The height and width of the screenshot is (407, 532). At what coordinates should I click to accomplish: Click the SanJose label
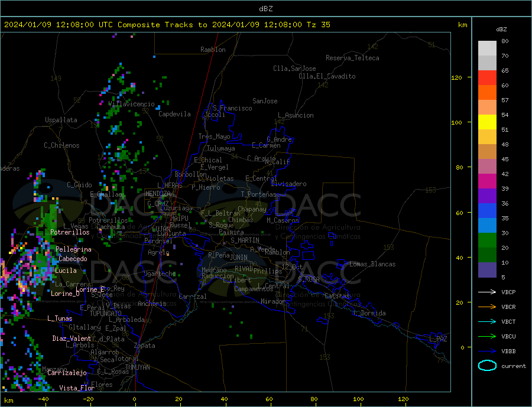click(x=265, y=101)
